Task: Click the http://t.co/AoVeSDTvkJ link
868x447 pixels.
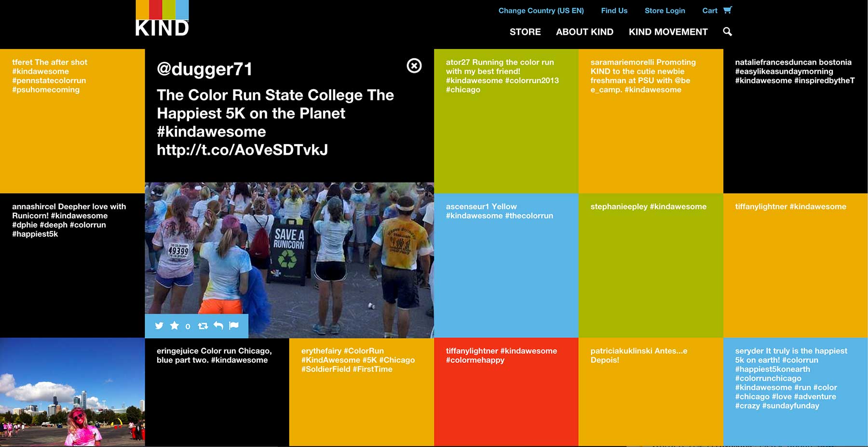Action: coord(242,150)
